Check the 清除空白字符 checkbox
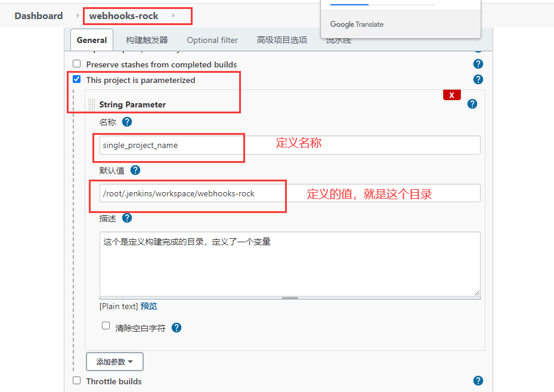The height and width of the screenshot is (392, 554). pos(106,325)
